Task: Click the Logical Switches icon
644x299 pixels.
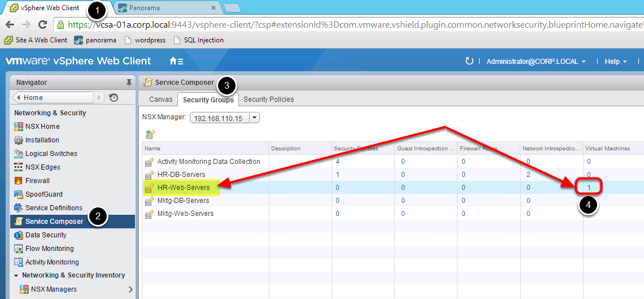Action: [19, 154]
